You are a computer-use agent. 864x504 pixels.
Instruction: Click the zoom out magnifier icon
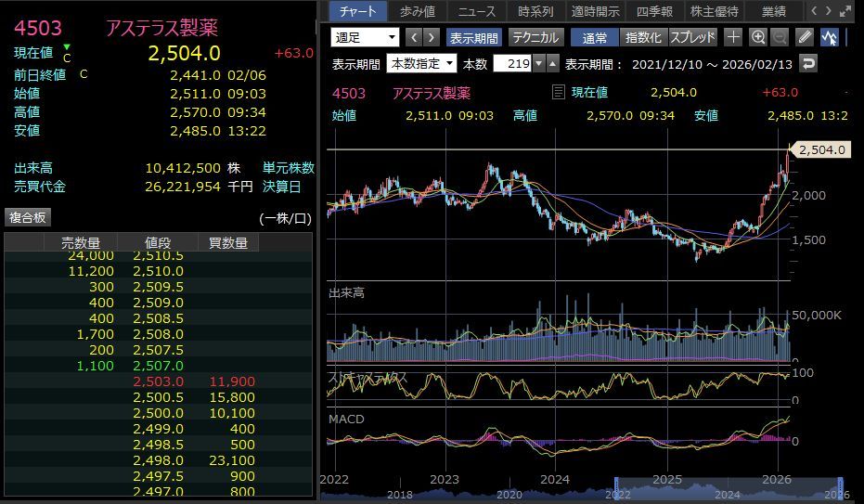(x=780, y=37)
